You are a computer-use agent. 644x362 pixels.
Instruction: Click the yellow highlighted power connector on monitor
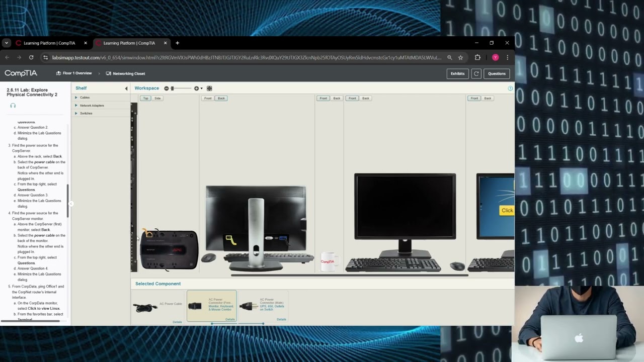pyautogui.click(x=231, y=240)
